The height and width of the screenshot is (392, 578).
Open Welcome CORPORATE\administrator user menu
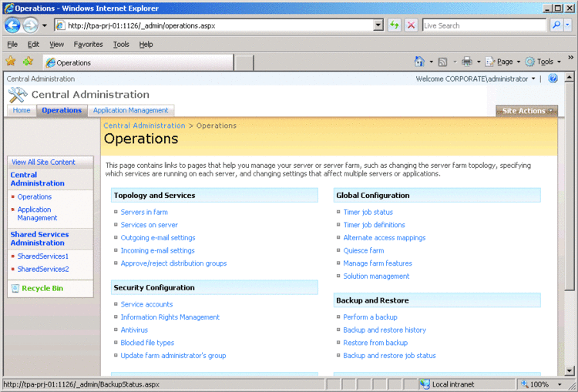tap(476, 79)
